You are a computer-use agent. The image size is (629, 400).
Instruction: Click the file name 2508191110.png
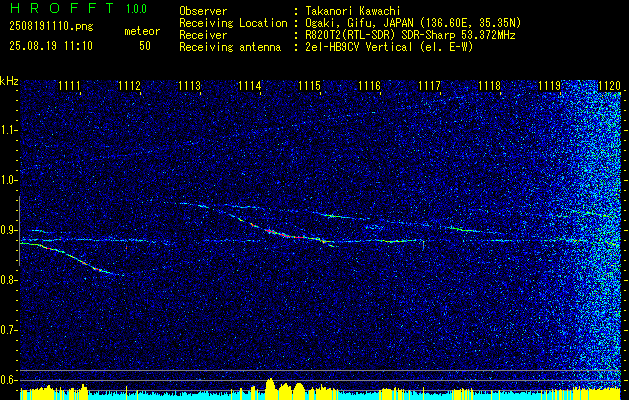pyautogui.click(x=51, y=26)
